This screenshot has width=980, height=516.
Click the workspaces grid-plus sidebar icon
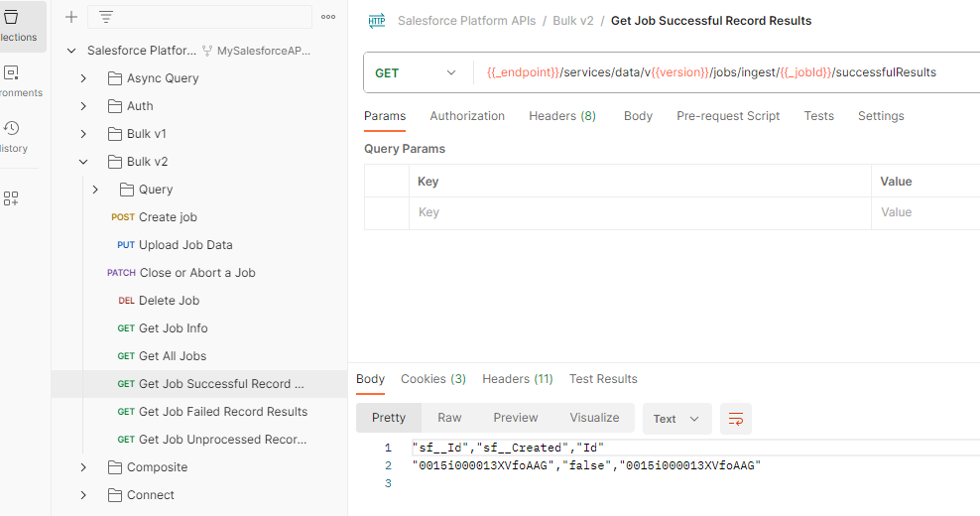11,198
